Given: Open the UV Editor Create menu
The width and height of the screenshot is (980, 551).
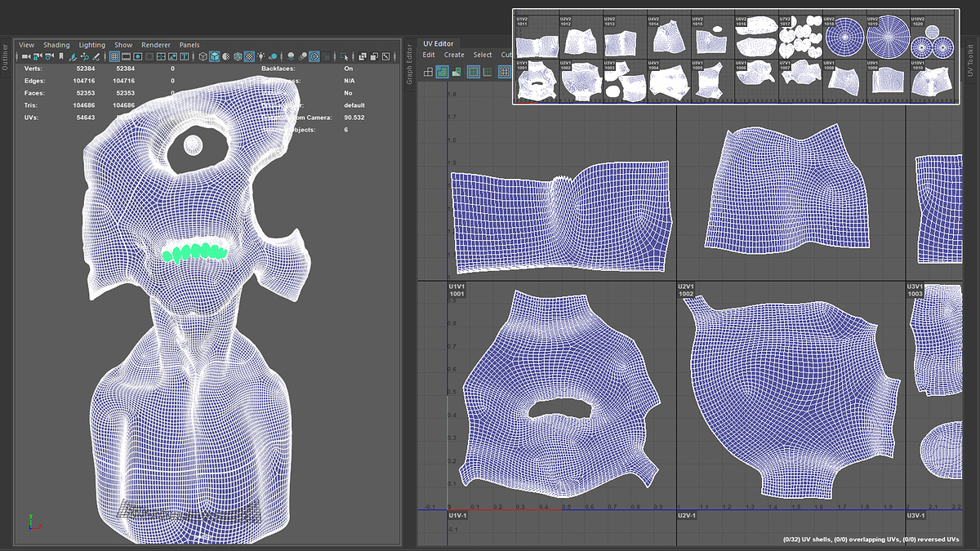Looking at the screenshot, I should [454, 55].
